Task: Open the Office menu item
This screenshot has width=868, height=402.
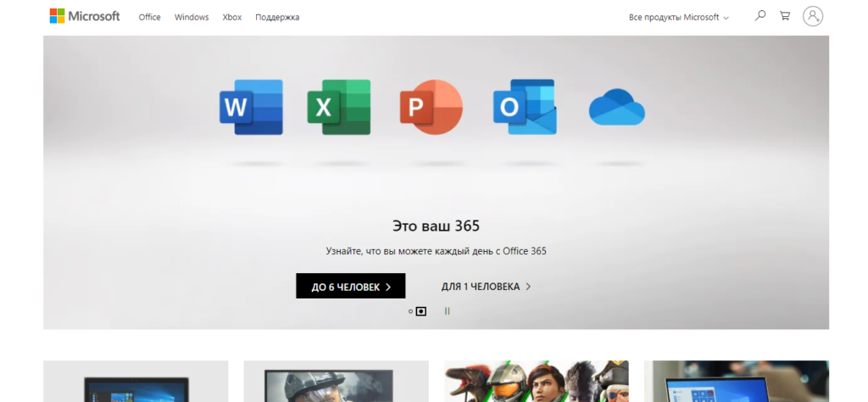Action: (149, 17)
